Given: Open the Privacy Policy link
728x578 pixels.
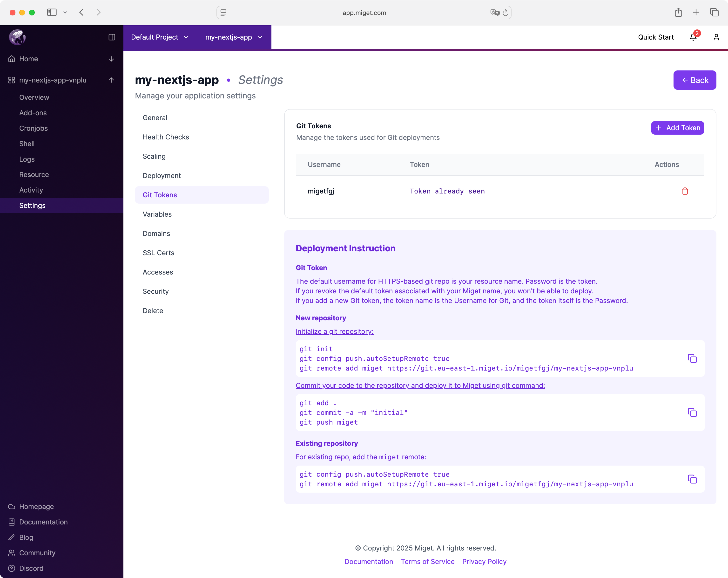Looking at the screenshot, I should (484, 561).
